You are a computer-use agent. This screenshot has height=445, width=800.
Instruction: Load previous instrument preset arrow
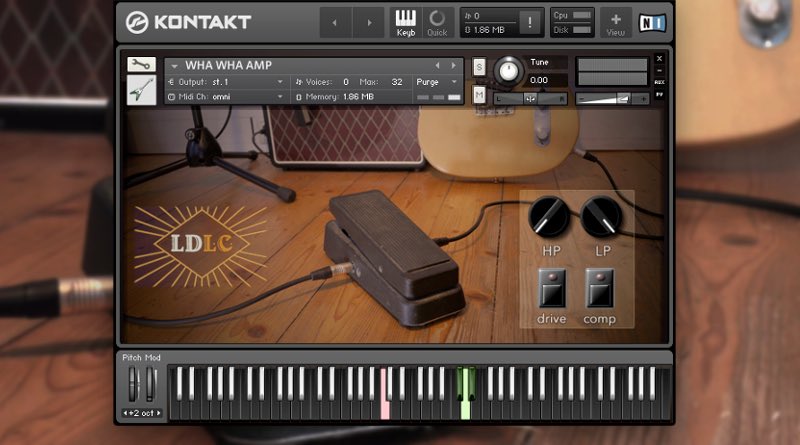pyautogui.click(x=437, y=65)
